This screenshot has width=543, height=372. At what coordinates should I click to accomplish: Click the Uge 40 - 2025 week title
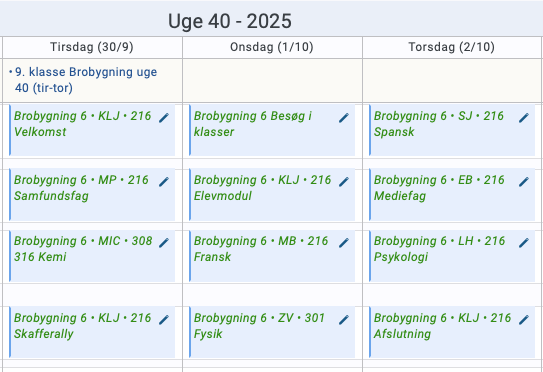click(230, 21)
